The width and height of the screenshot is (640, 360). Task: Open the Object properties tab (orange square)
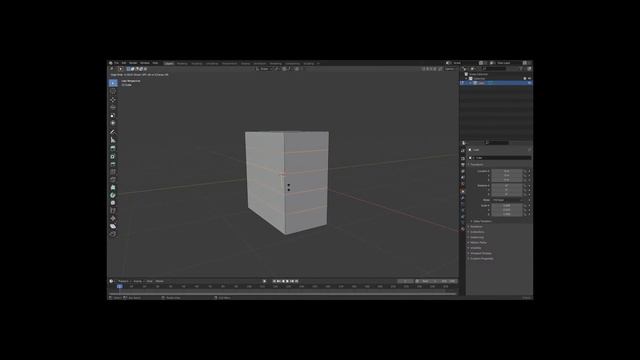[x=463, y=191]
